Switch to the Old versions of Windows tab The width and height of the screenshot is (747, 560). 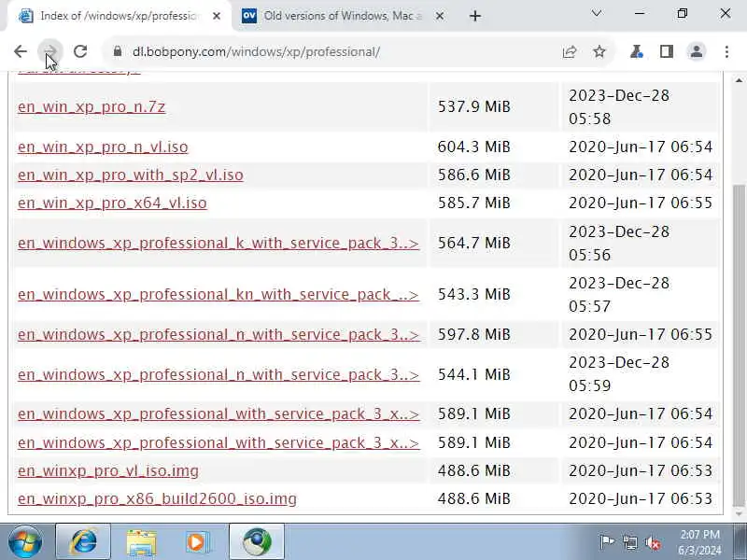tap(342, 16)
